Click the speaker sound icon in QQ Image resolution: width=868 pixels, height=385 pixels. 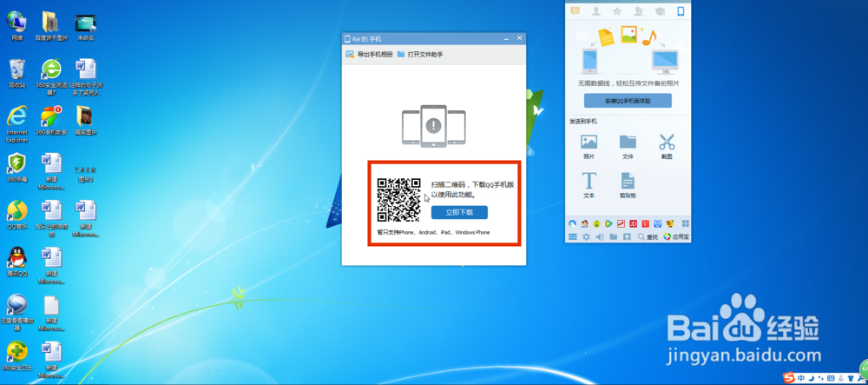(x=600, y=236)
